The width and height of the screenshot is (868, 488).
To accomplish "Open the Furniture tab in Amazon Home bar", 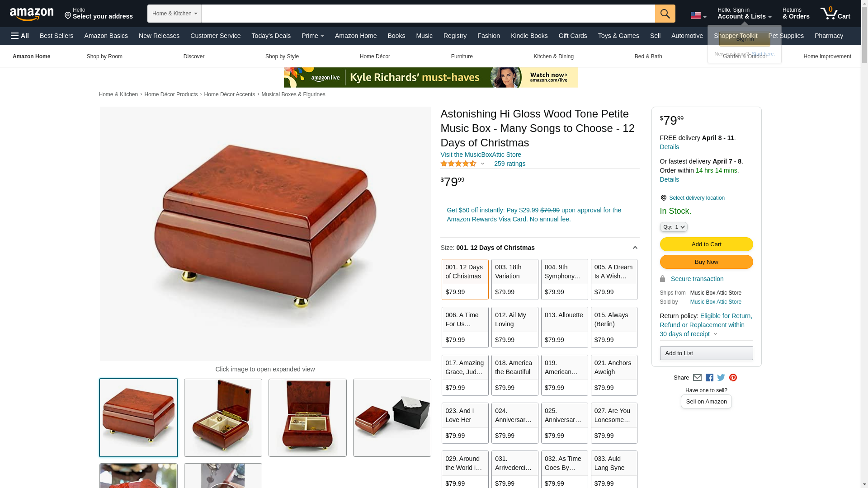I will [x=462, y=56].
